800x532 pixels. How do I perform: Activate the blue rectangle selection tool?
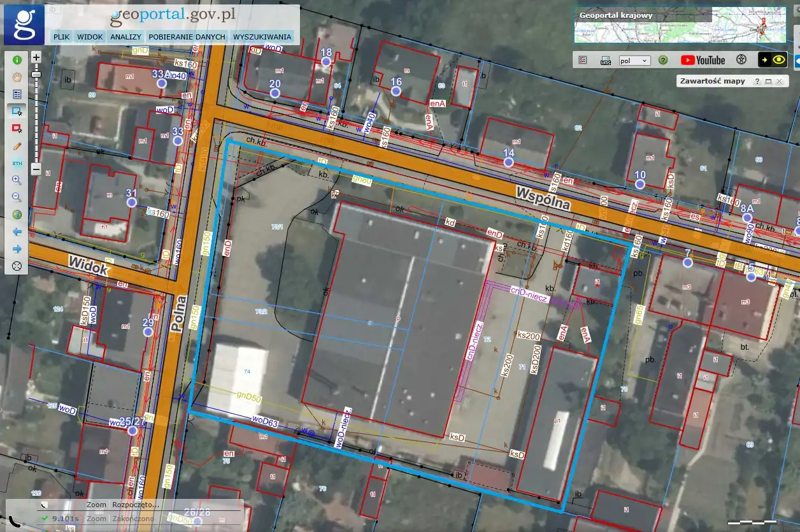[x=17, y=111]
